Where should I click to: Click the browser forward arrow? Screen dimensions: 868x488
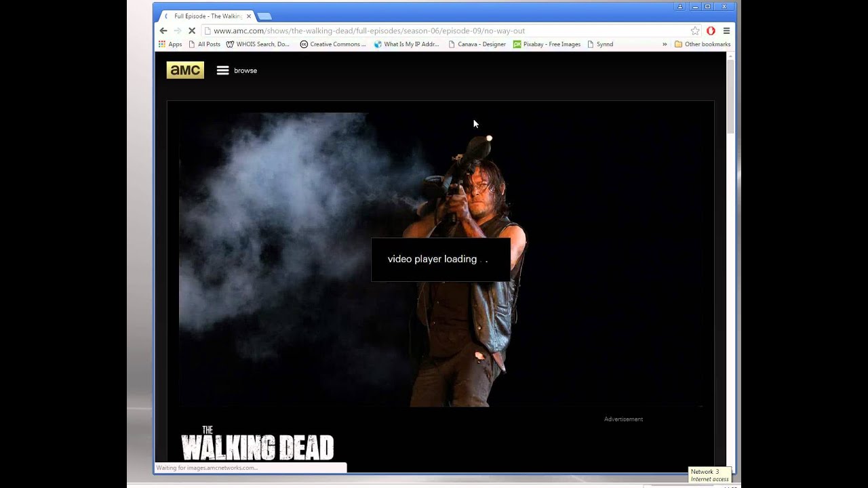coord(177,30)
